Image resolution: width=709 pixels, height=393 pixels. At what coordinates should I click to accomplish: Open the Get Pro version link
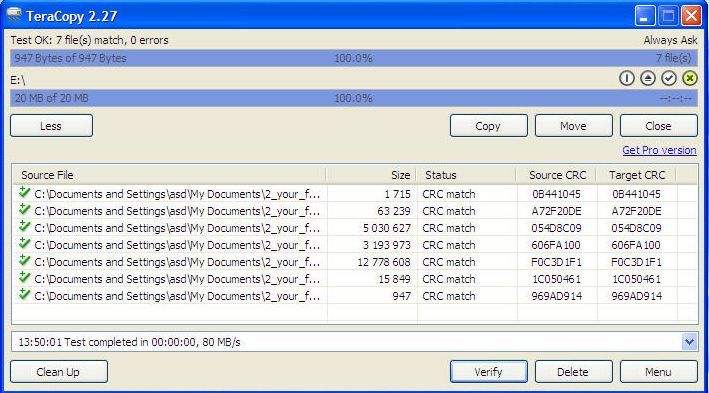pyautogui.click(x=659, y=150)
